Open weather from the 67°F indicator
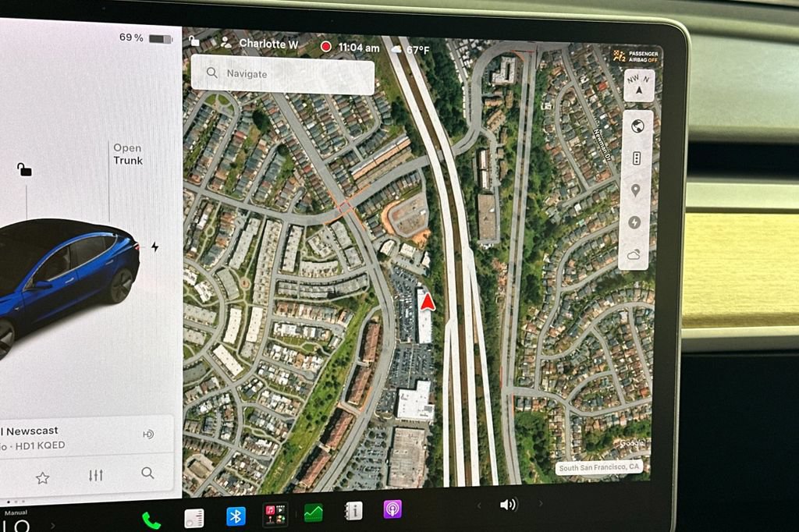Viewport: 799px width, 532px height. pyautogui.click(x=410, y=49)
